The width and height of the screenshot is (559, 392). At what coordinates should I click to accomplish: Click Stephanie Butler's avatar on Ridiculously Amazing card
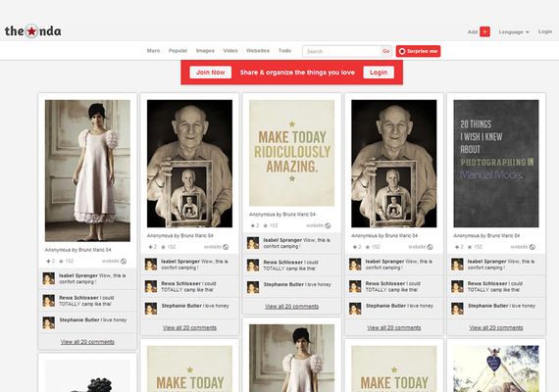pyautogui.click(x=253, y=287)
